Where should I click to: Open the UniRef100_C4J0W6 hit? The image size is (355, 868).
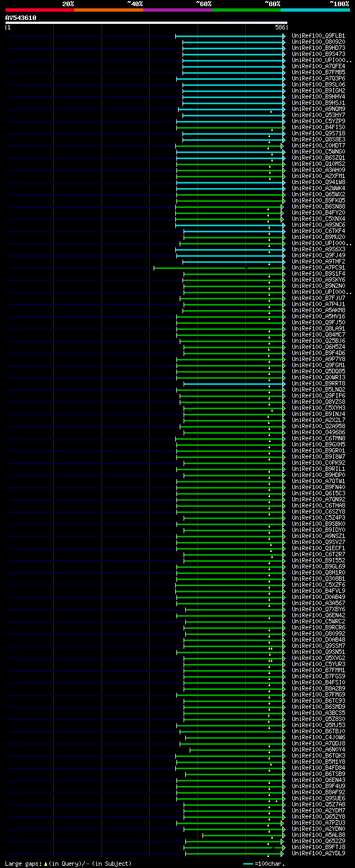click(x=318, y=737)
